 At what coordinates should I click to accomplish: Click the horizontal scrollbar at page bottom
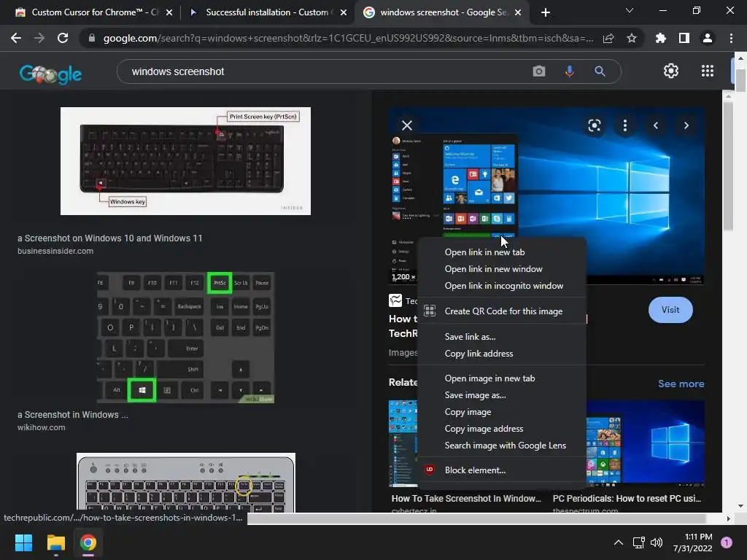[476, 518]
